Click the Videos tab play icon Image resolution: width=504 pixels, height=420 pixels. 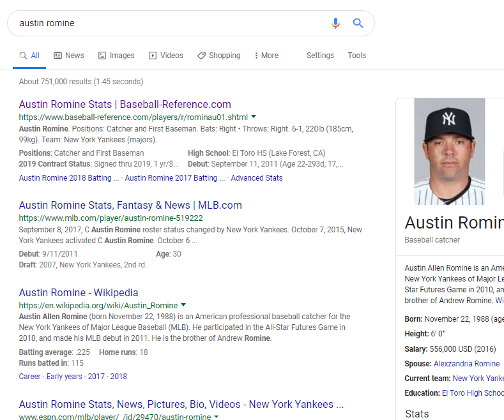[153, 56]
